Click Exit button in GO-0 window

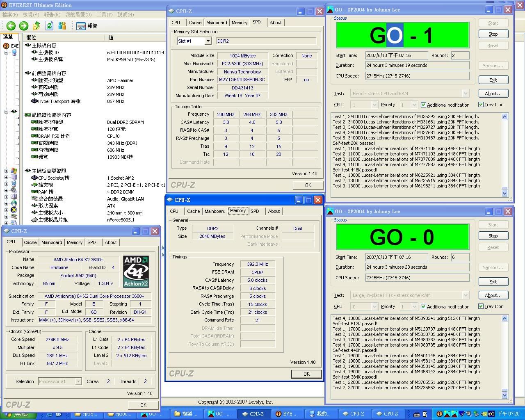(x=493, y=282)
